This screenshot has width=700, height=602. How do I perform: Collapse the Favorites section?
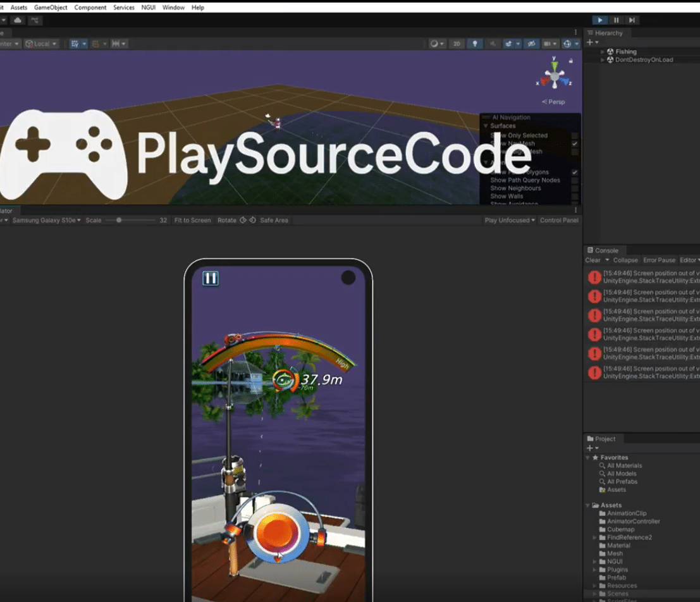pyautogui.click(x=587, y=457)
